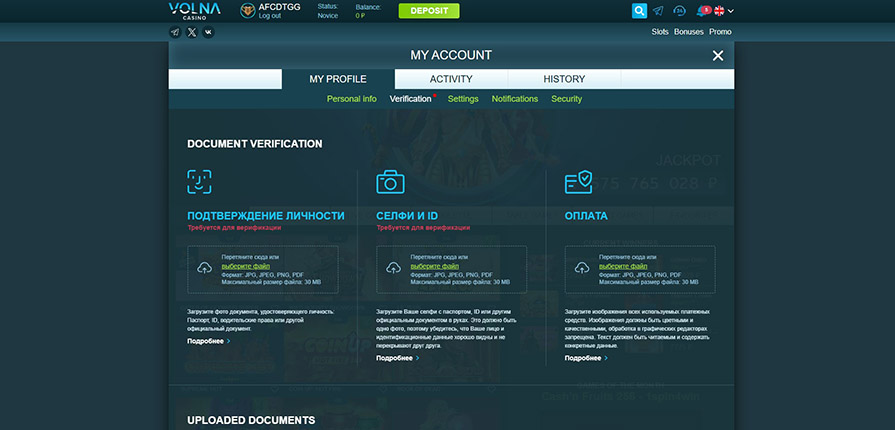Open the Settings sub-tab
The width and height of the screenshot is (895, 430).
coord(463,99)
